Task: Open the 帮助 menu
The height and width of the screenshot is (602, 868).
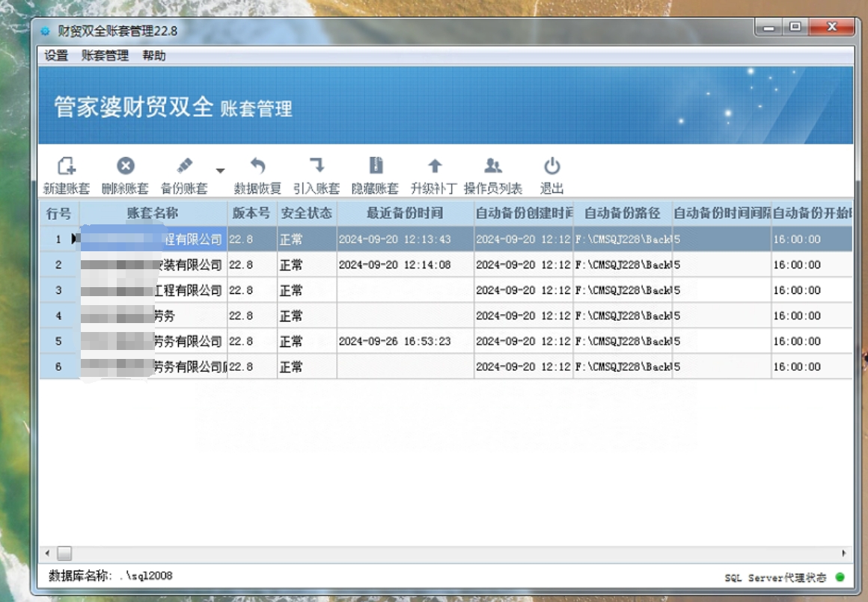Action: (154, 55)
